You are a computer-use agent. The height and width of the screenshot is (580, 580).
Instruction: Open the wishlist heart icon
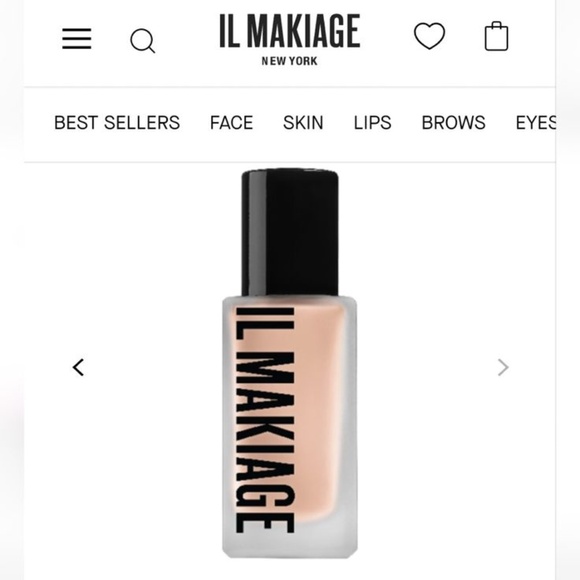(x=429, y=36)
